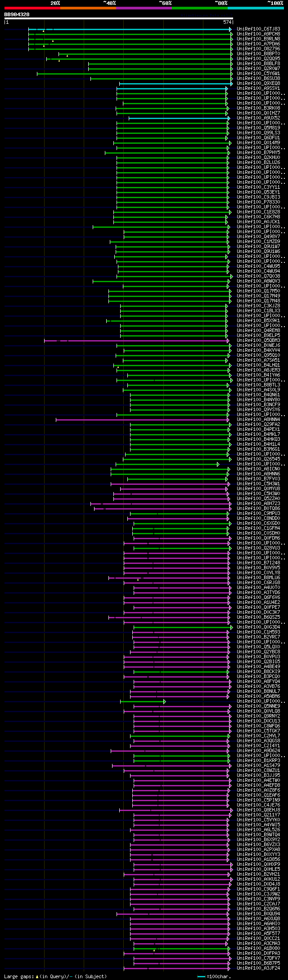Click the cyan ~100% identity legend segment

(256, 8)
